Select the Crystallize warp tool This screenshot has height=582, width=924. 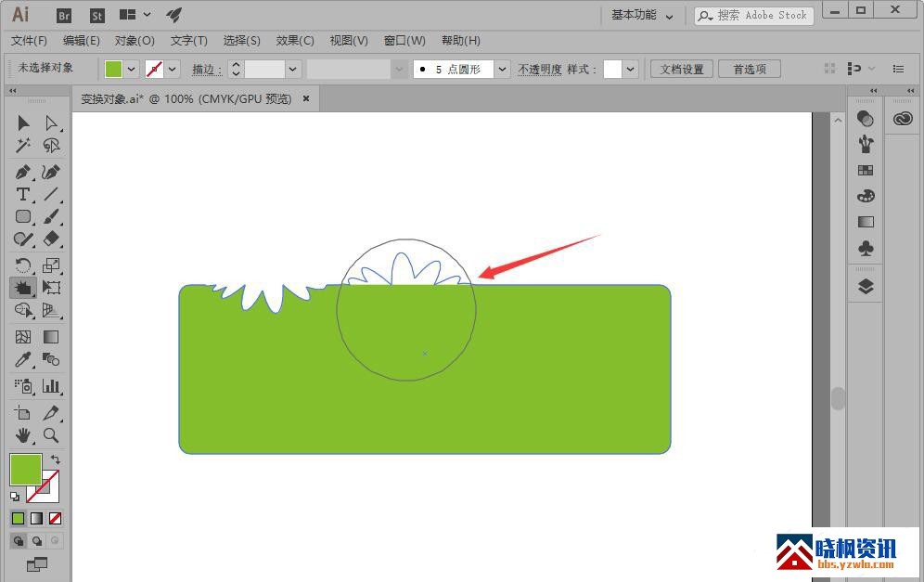click(x=23, y=288)
